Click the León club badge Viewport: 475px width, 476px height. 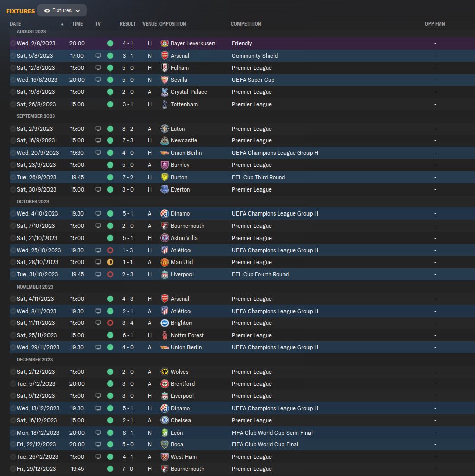click(164, 433)
